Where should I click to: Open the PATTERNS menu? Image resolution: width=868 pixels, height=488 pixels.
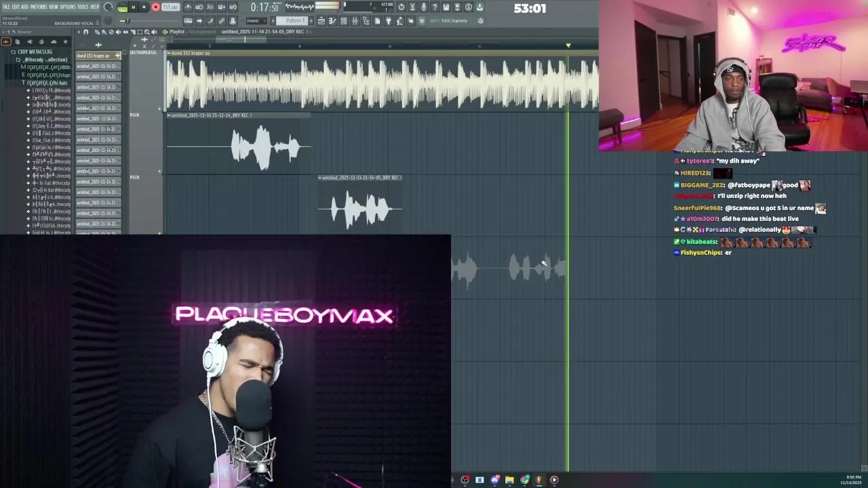point(39,7)
